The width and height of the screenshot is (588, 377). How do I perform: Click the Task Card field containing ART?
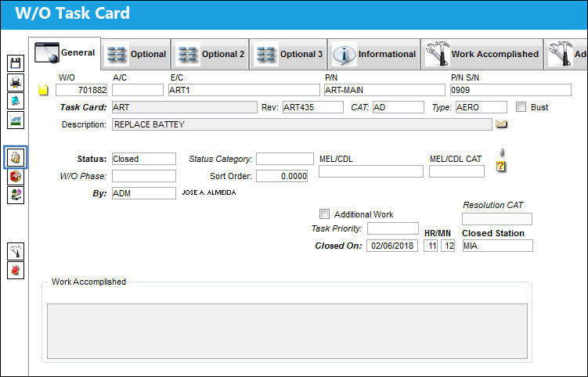coord(185,107)
